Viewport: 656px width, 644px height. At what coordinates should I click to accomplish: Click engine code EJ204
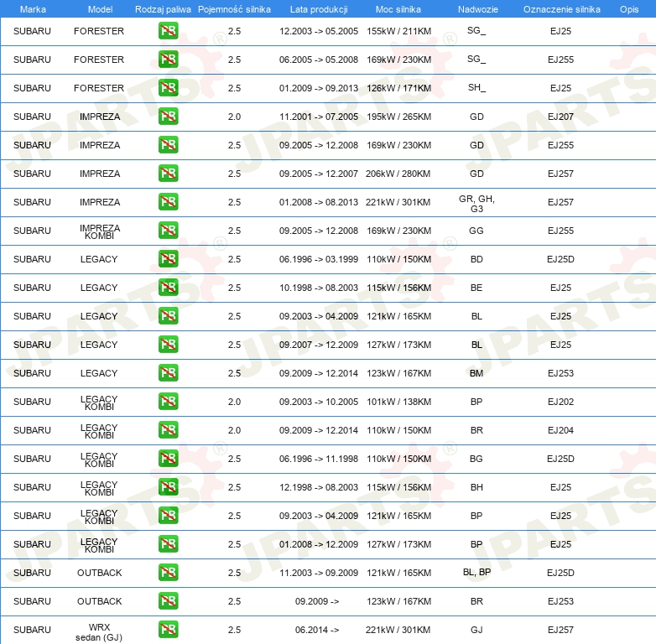coord(560,430)
